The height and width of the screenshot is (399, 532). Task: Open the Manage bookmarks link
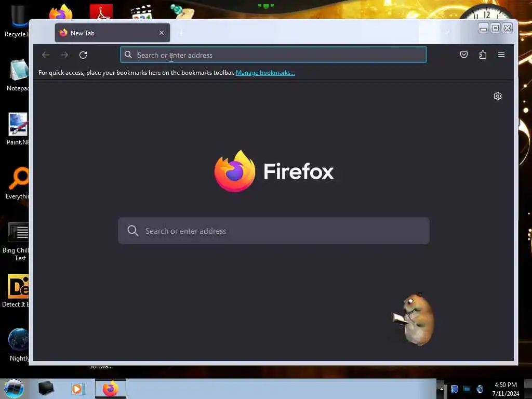click(x=265, y=73)
